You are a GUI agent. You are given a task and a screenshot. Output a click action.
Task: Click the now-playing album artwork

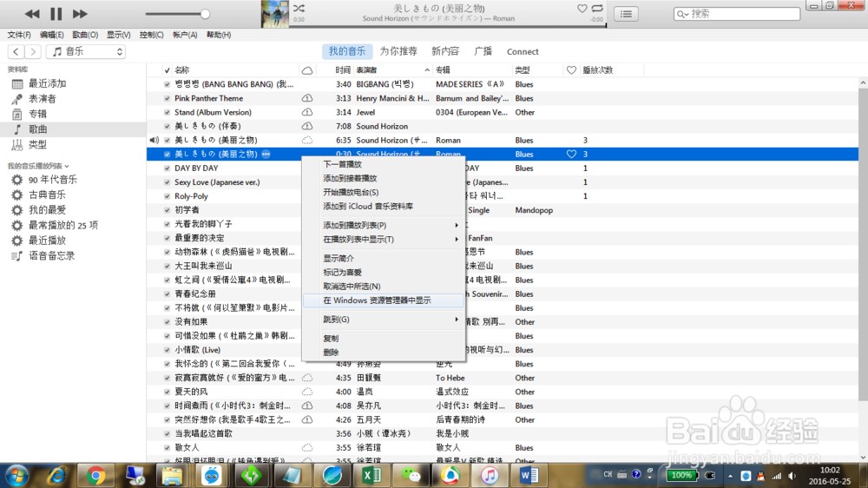coord(274,14)
